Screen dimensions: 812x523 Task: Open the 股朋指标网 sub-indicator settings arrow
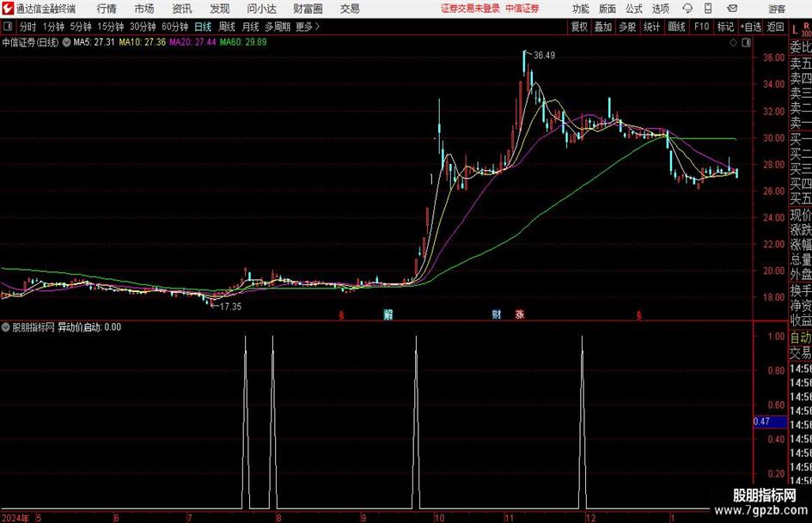pos(6,327)
